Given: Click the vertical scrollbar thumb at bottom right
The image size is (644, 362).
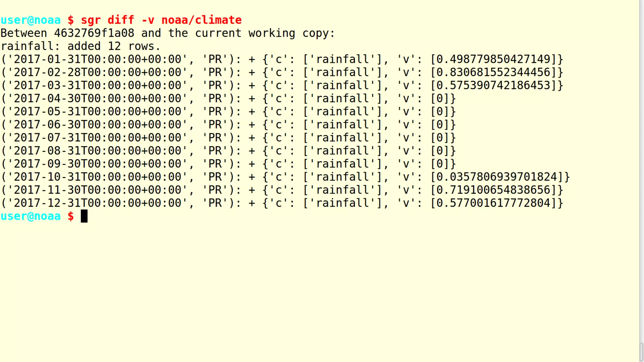Looking at the screenshot, I should [641, 352].
